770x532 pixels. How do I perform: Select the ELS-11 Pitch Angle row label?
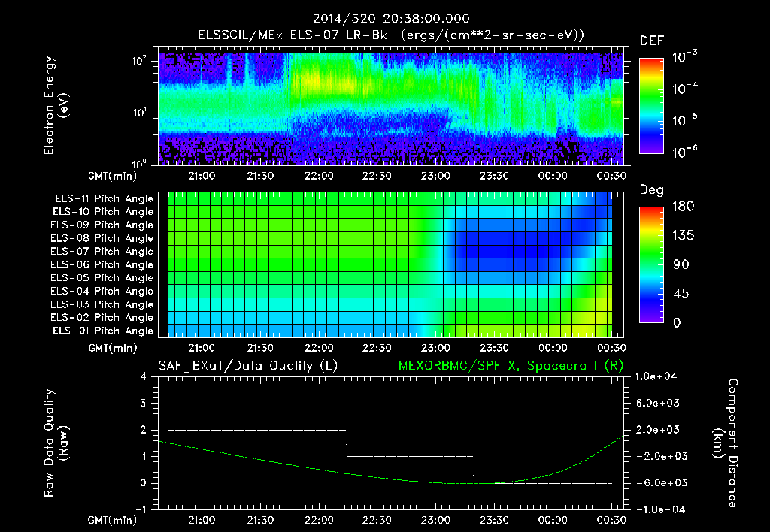[104, 199]
